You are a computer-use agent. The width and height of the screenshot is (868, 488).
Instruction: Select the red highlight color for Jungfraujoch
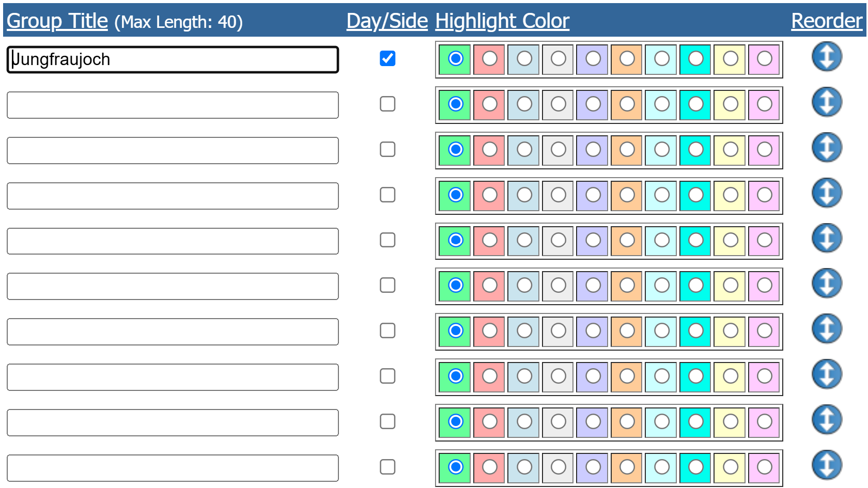[x=489, y=59]
